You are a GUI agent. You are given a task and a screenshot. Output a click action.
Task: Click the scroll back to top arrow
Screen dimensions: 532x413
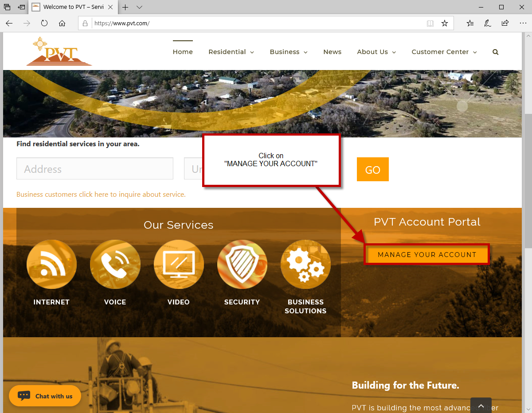click(481, 405)
